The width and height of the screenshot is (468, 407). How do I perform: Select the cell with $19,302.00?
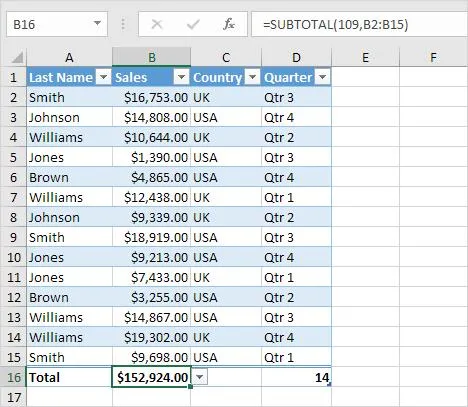(152, 337)
